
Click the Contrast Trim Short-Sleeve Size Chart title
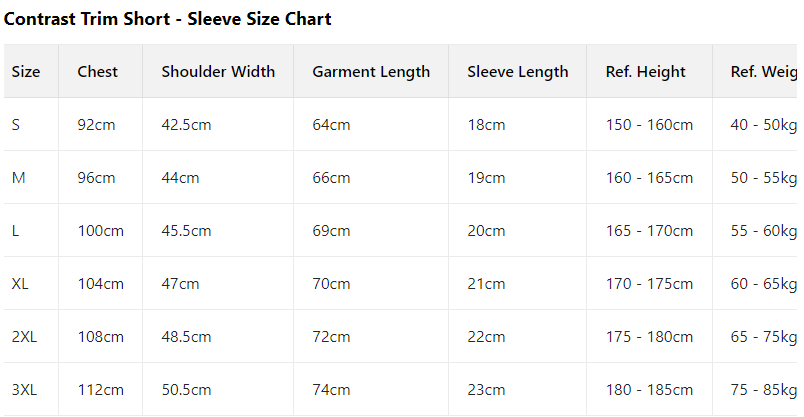click(168, 19)
